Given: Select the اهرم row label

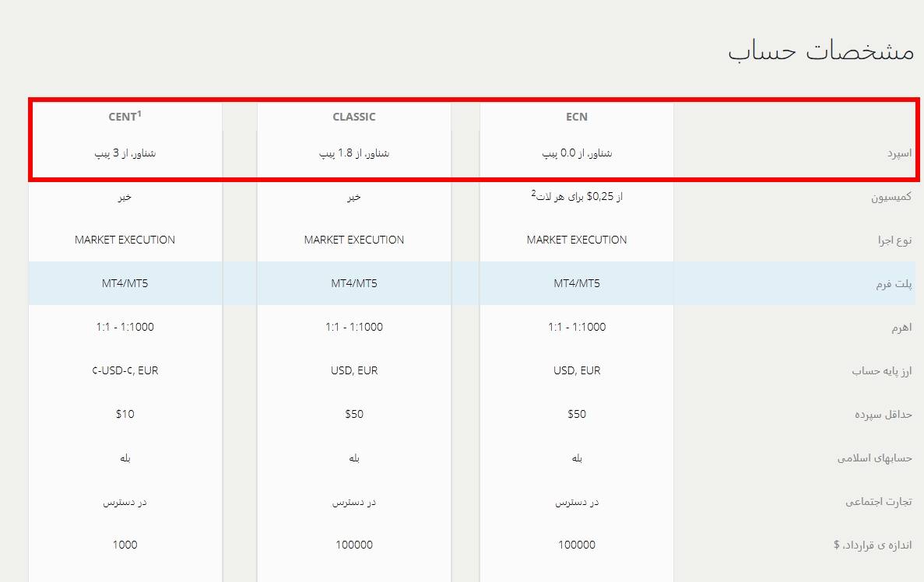Looking at the screenshot, I should [901, 328].
